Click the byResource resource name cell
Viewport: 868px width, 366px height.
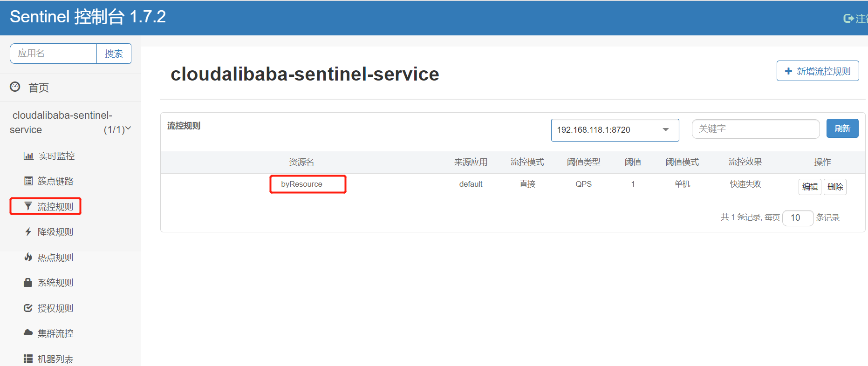pos(301,184)
